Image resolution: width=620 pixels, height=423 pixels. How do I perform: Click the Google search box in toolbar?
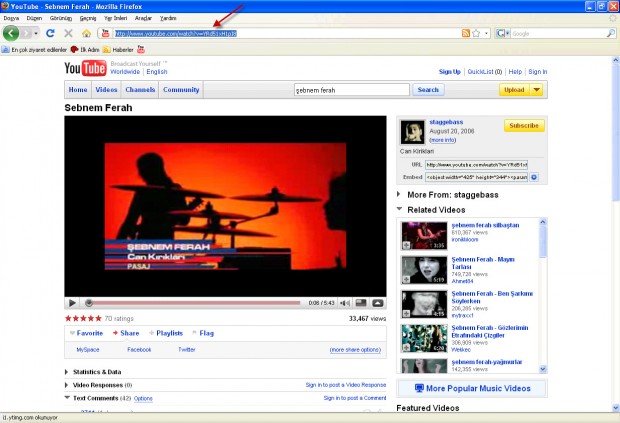558,34
